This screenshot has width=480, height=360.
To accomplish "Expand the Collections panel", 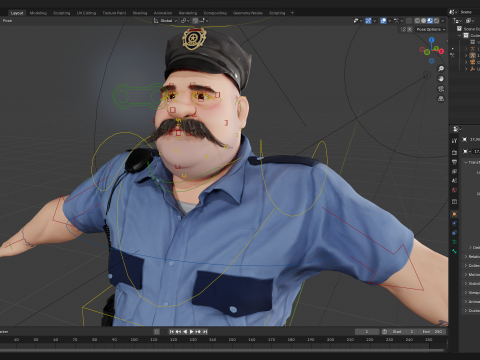I will click(472, 266).
